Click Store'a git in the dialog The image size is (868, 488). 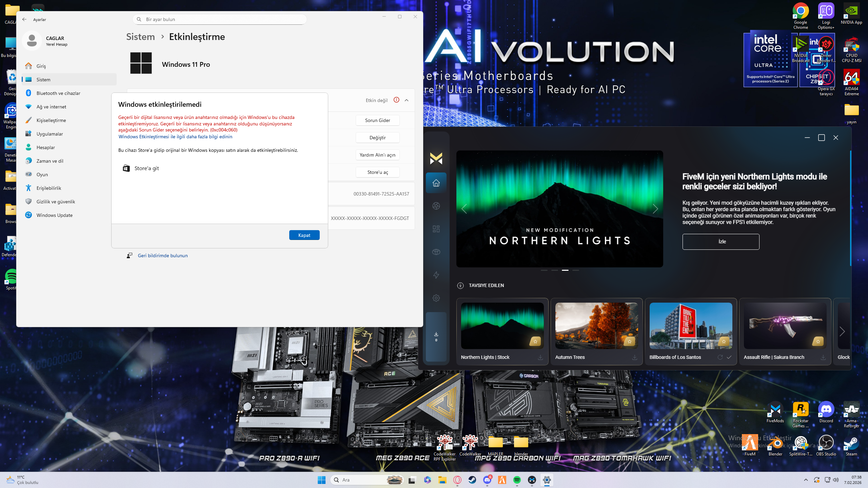point(146,168)
